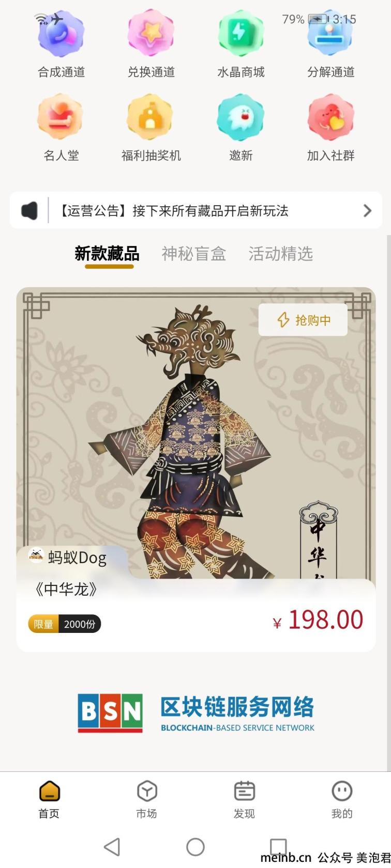Expand the 运营公告 announcement chevron arrow

[x=367, y=210]
